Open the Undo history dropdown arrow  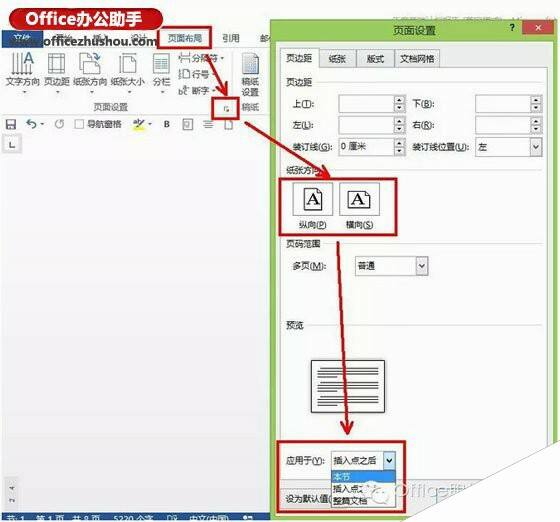pyautogui.click(x=42, y=124)
